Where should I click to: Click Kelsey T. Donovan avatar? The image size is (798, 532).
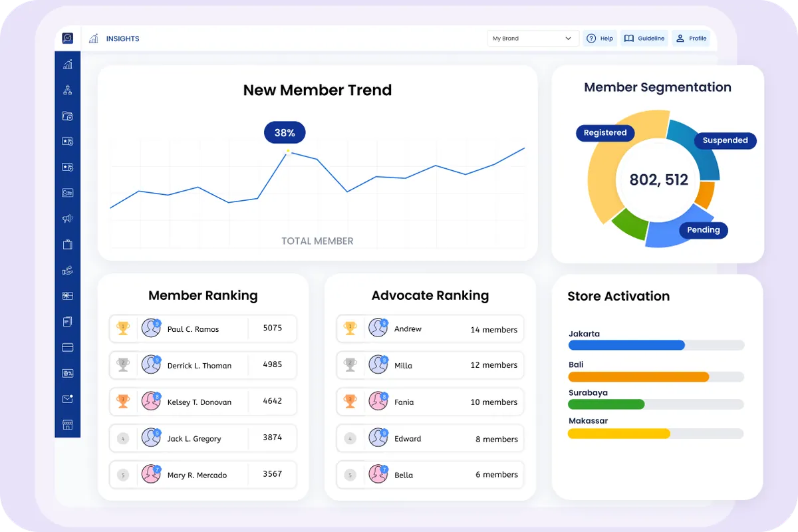151,401
